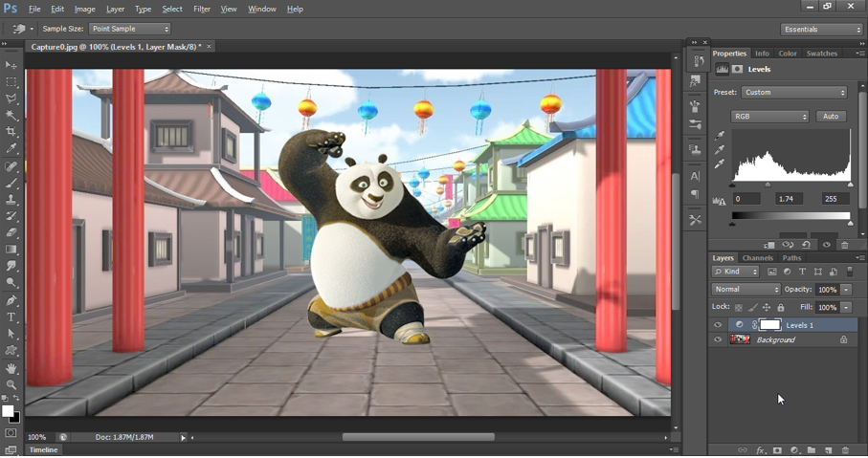Select the History Brush tool
Image resolution: width=868 pixels, height=458 pixels.
click(11, 216)
